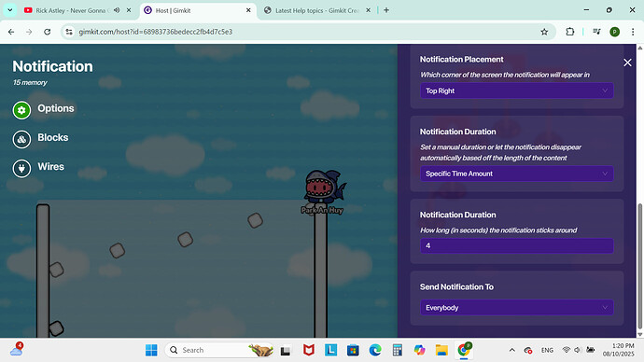This screenshot has height=362, width=644.
Task: Open the clock showing 1:20 PM
Action: pyautogui.click(x=618, y=350)
